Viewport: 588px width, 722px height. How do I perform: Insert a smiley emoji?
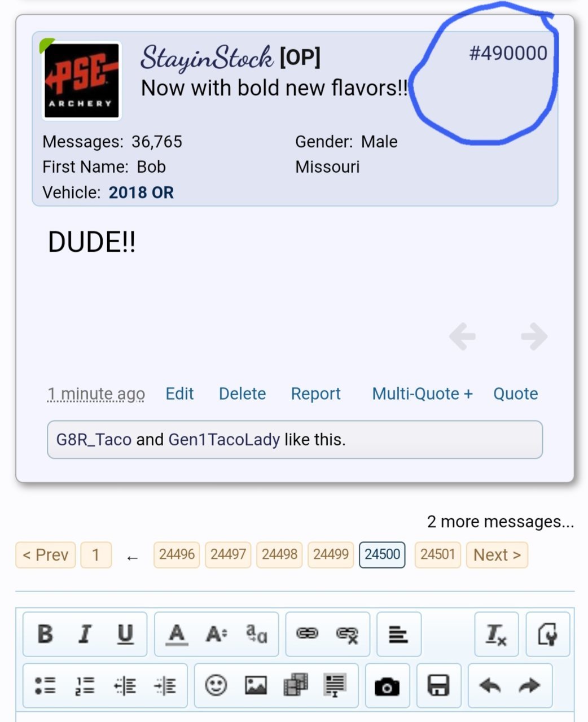pos(216,685)
